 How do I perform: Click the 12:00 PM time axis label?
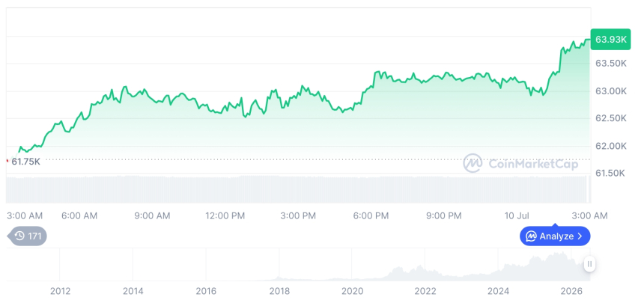pos(225,215)
